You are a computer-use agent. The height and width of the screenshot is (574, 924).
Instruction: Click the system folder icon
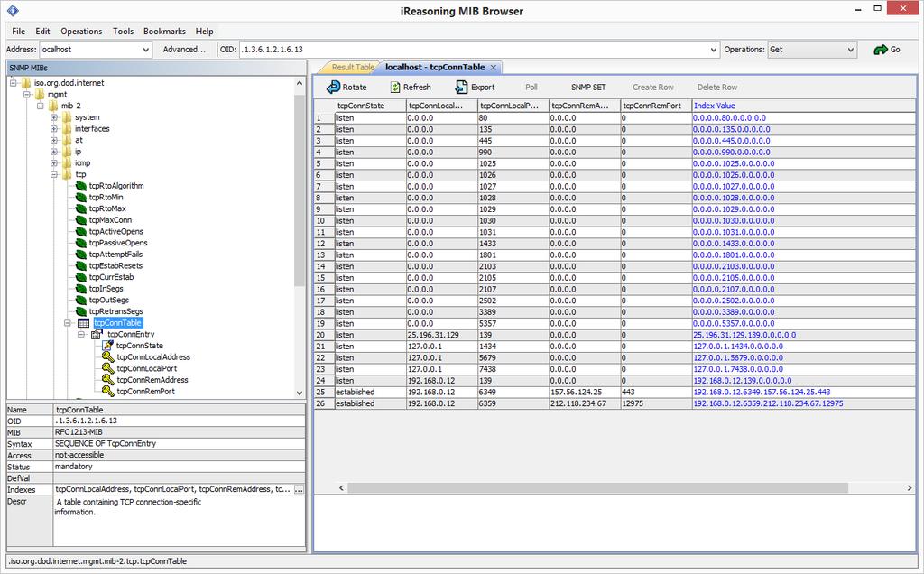click(67, 117)
